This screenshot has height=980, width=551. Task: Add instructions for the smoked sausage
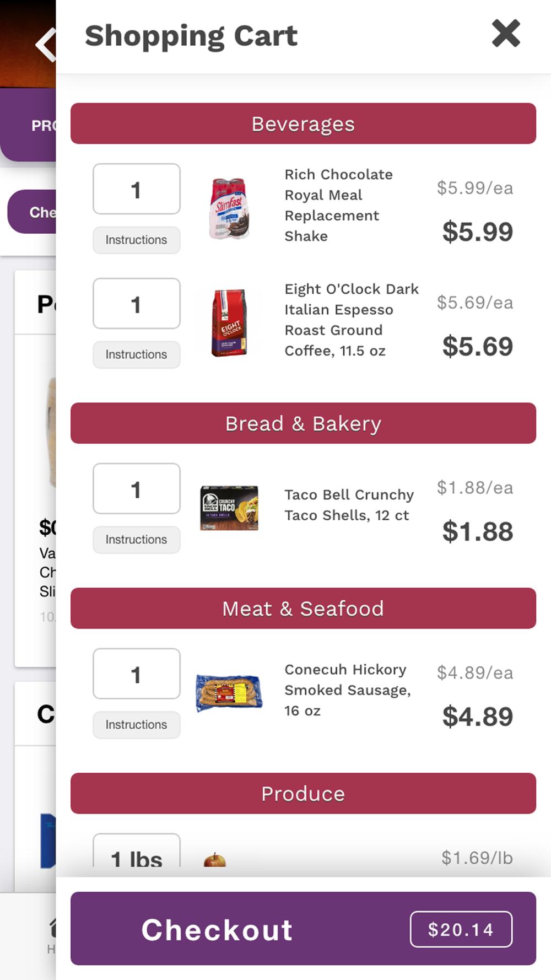click(137, 725)
